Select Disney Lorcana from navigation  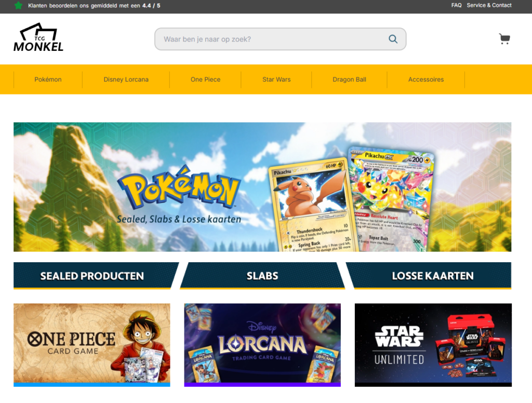pos(126,79)
